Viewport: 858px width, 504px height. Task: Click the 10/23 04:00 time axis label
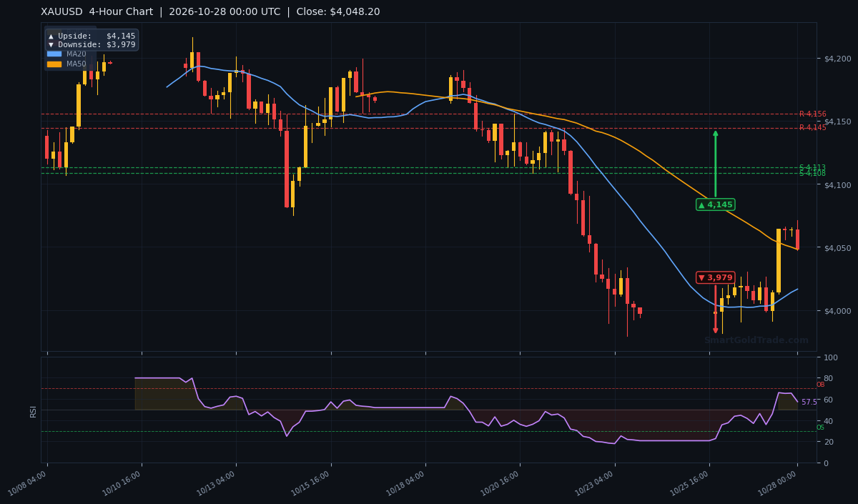[x=595, y=483]
